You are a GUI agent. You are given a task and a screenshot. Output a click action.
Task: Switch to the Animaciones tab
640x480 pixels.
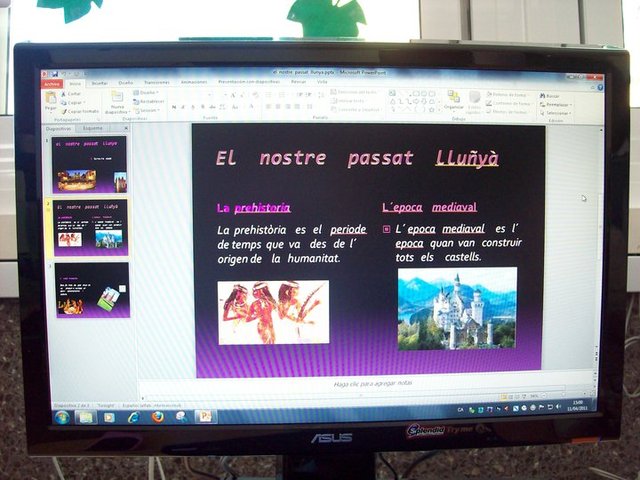(x=194, y=82)
